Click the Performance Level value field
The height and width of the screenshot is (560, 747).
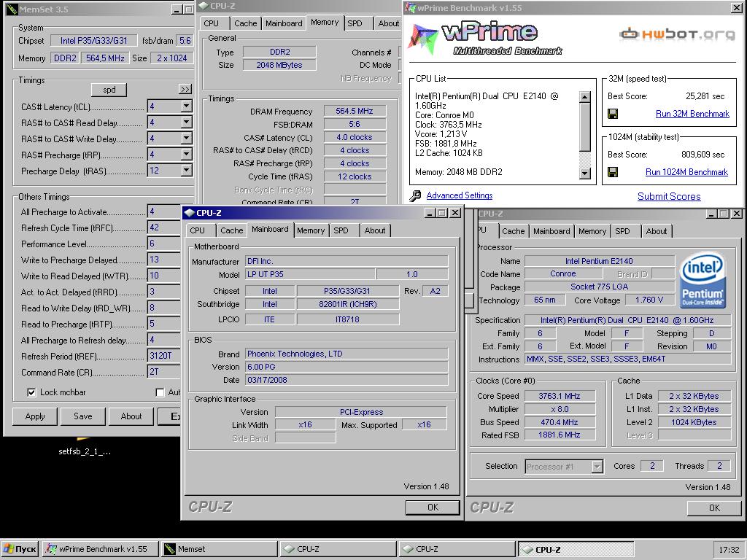(163, 244)
